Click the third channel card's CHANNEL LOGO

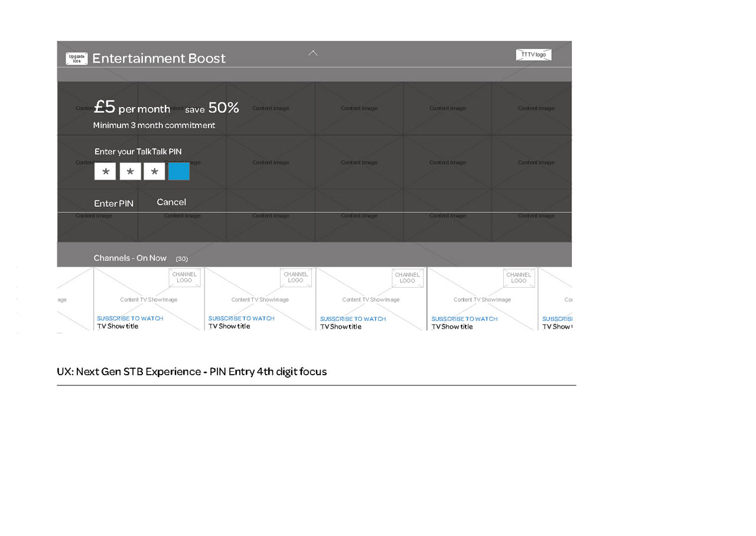[408, 278]
